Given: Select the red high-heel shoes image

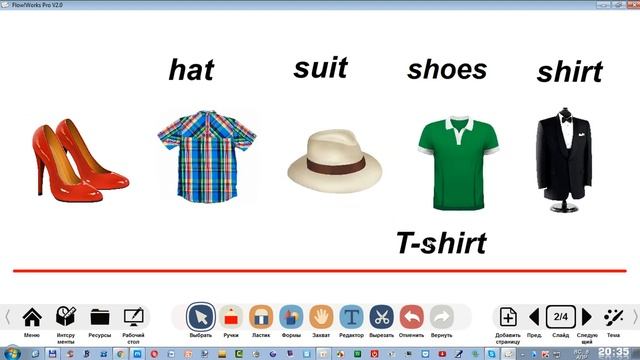Looking at the screenshot, I should (80, 160).
